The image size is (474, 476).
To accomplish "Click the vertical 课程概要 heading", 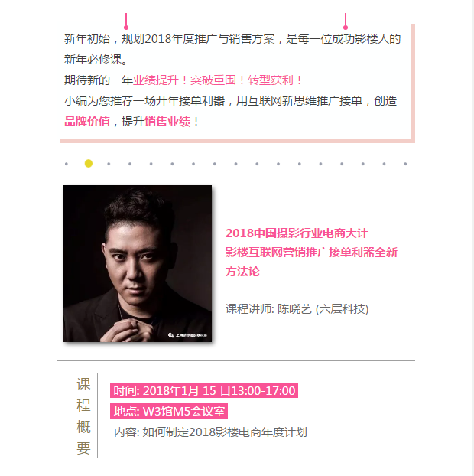I will click(x=83, y=416).
